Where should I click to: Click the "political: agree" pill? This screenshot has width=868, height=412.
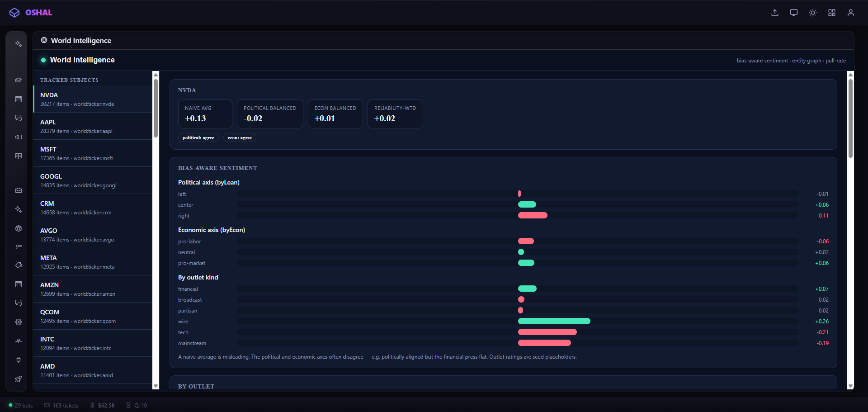click(x=198, y=137)
